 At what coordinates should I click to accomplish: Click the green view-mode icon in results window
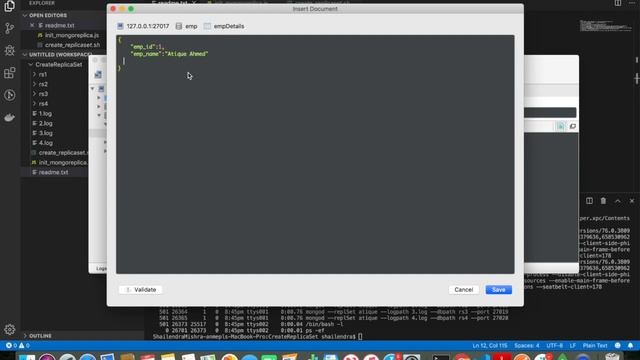560,127
